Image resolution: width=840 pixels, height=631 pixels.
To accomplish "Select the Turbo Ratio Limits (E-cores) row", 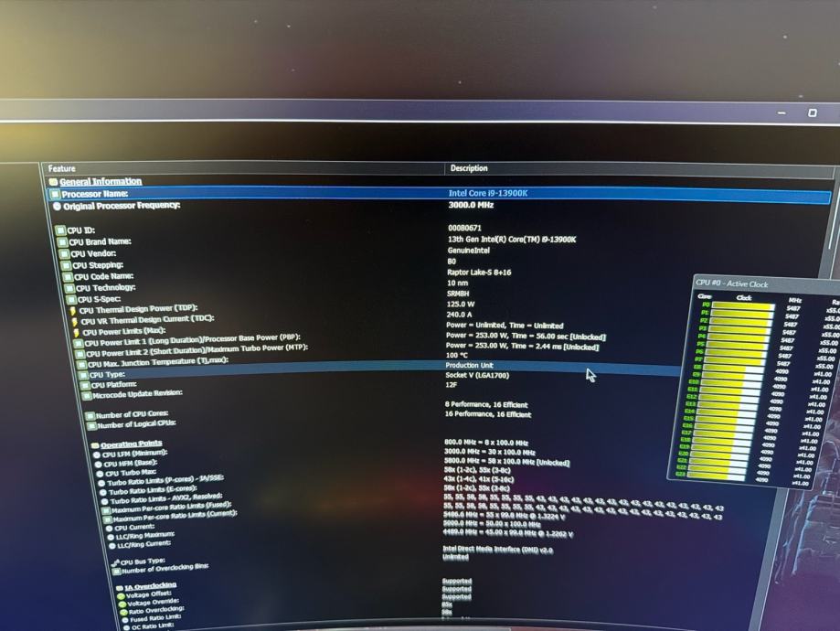I will coord(152,488).
